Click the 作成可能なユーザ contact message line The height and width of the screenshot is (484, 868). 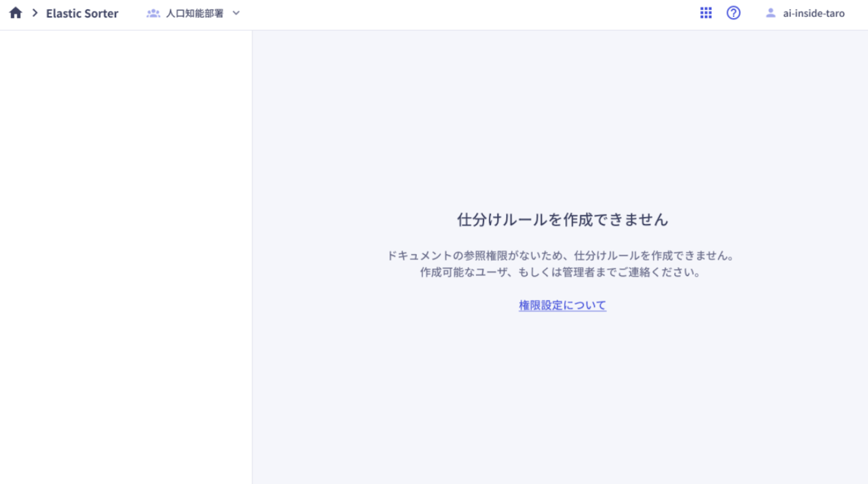pos(560,272)
